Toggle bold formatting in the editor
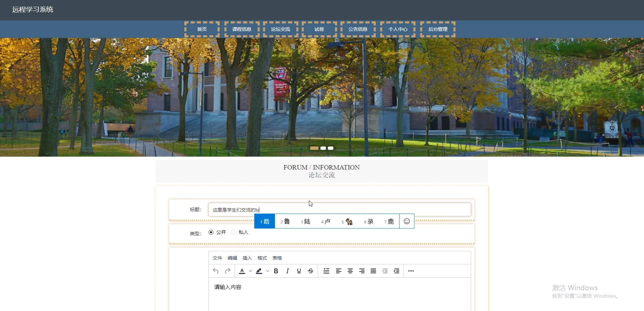The height and width of the screenshot is (311, 644). click(276, 271)
